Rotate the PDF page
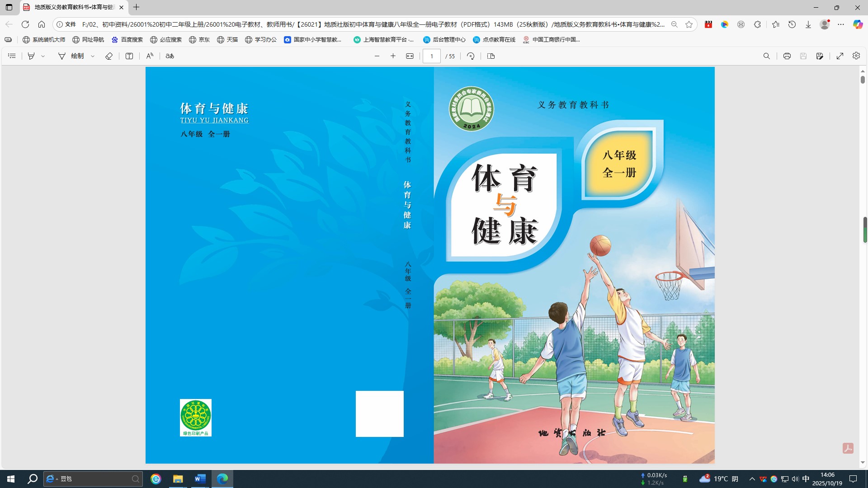This screenshot has height=488, width=868. [x=471, y=56]
